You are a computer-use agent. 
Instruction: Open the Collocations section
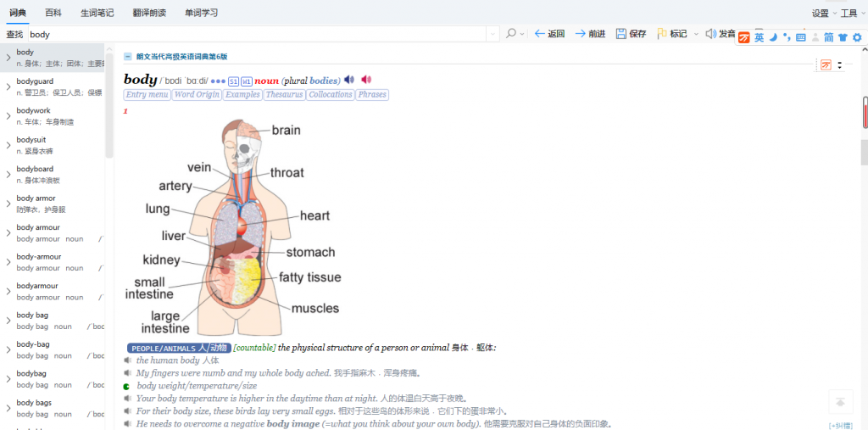coord(331,95)
